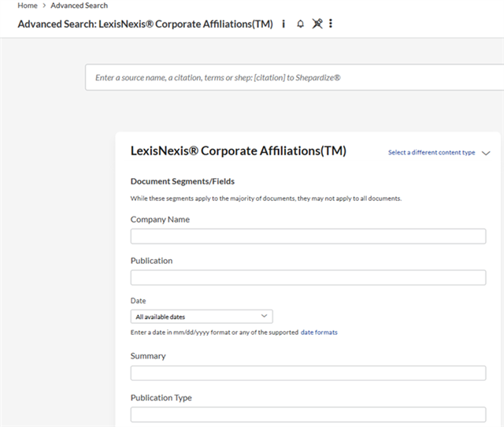The image size is (504, 427).
Task: Click the info icon beside page title
Action: 283,24
